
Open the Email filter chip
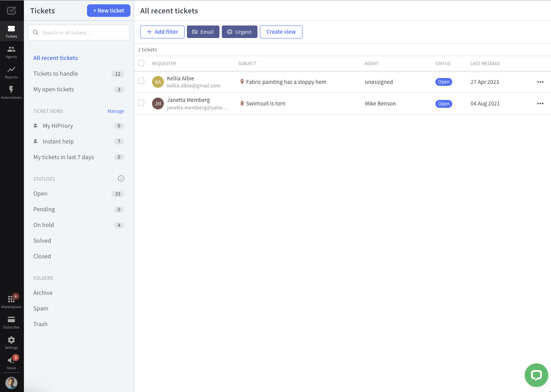tap(203, 32)
